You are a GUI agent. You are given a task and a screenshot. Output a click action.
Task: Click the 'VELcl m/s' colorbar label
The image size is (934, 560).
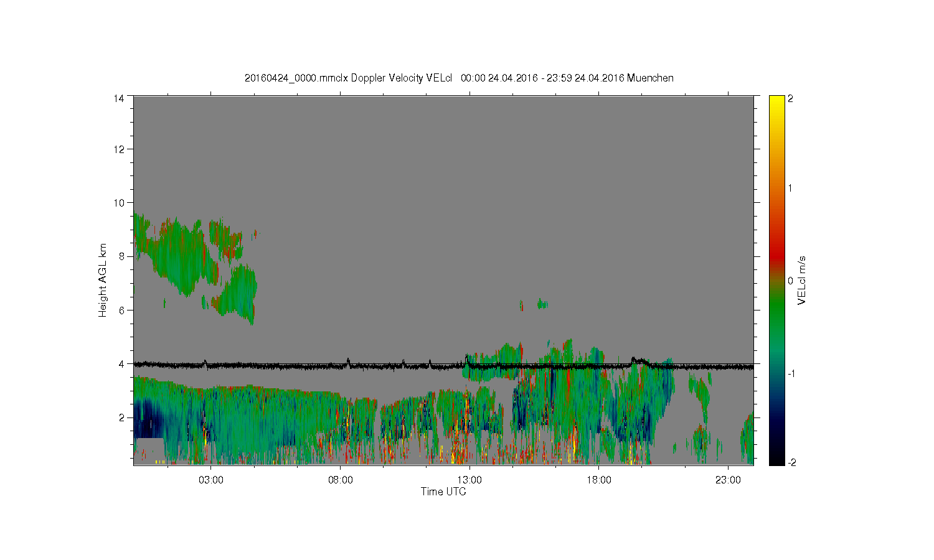pyautogui.click(x=802, y=280)
